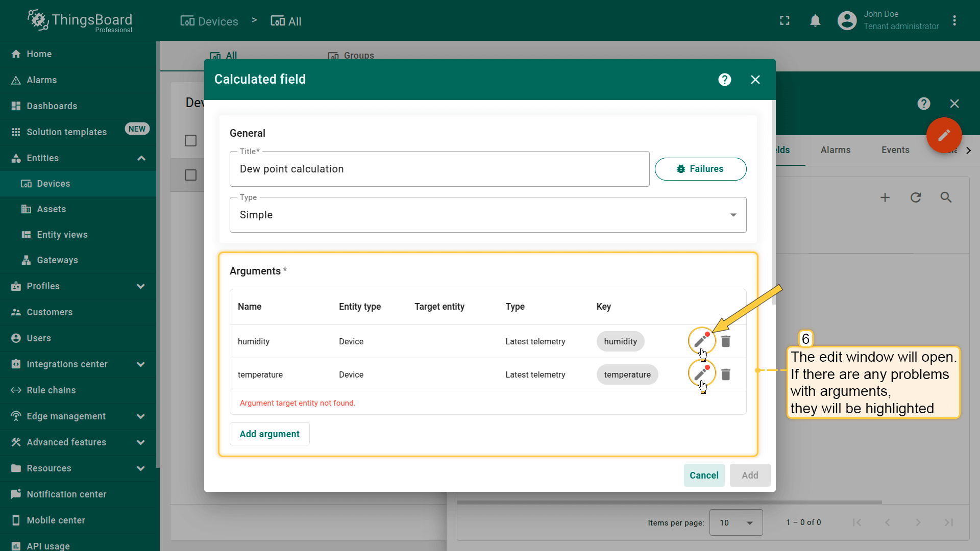
Task: Tick the first device row checkbox
Action: [x=190, y=141]
